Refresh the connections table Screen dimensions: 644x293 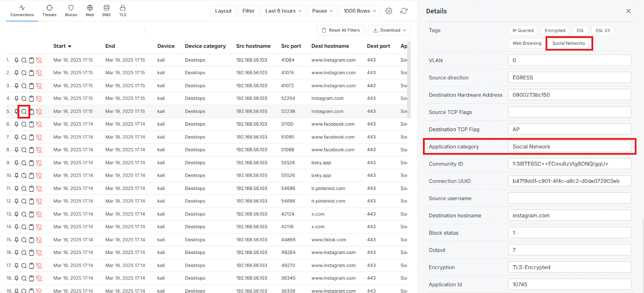404,11
